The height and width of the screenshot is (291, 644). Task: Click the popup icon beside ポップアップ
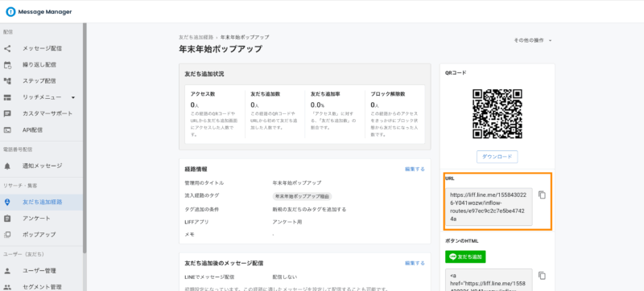click(7, 235)
